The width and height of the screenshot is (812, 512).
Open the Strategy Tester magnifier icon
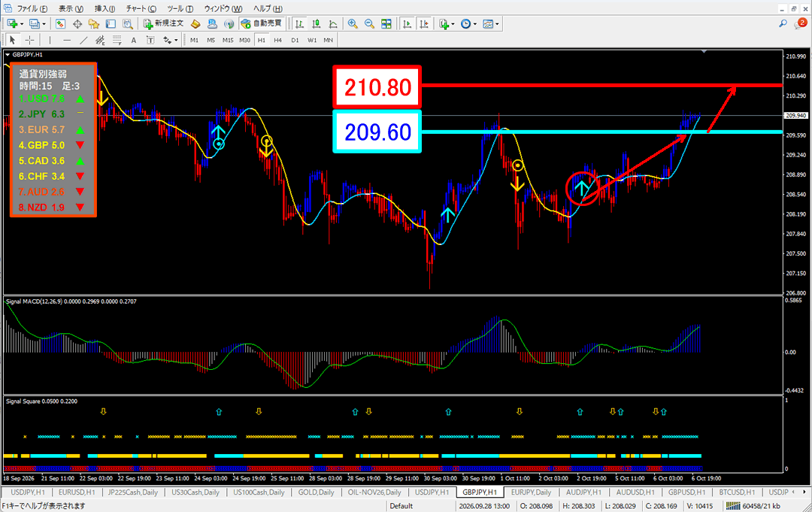click(127, 24)
